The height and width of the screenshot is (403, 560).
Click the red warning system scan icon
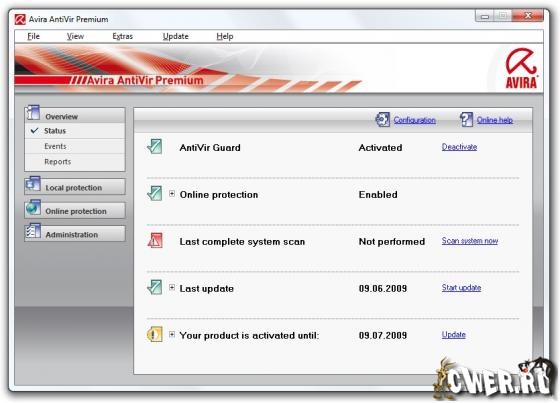click(155, 240)
